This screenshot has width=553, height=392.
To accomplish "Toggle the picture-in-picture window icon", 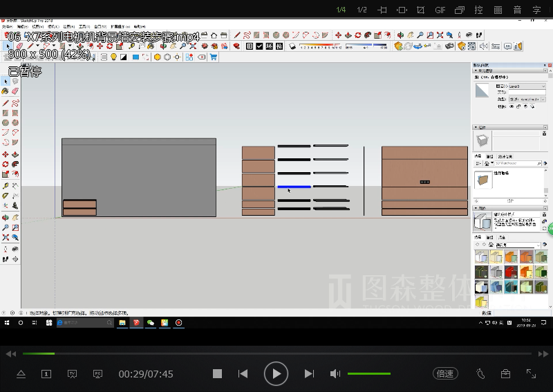I will coord(459,10).
